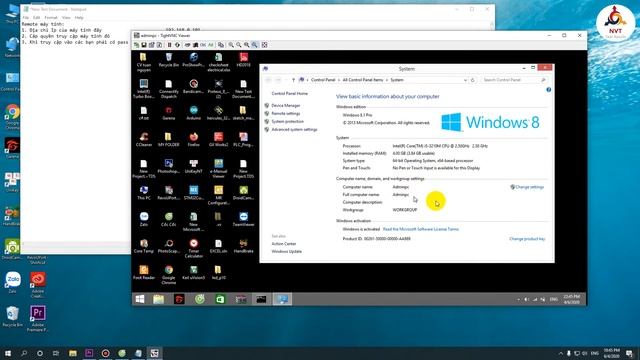This screenshot has width=640, height=360.
Task: Open View menu in Notepad window
Action: click(x=66, y=18)
